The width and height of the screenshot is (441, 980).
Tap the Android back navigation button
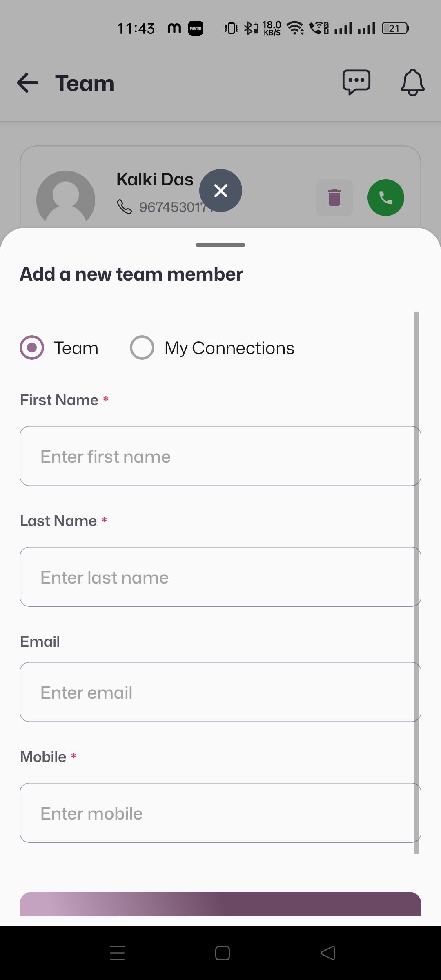[328, 953]
